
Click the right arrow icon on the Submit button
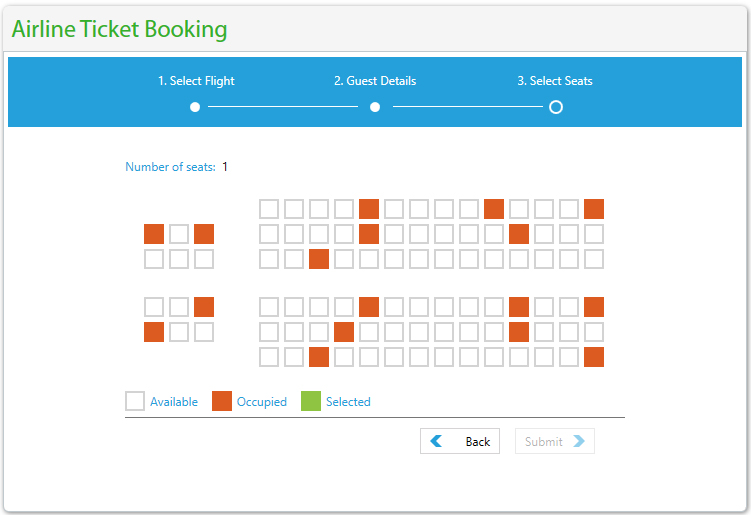[x=579, y=441]
